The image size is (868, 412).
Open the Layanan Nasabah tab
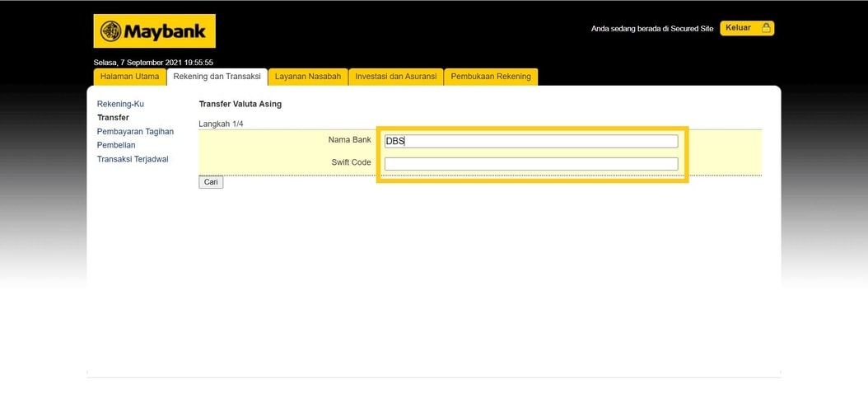(x=307, y=77)
